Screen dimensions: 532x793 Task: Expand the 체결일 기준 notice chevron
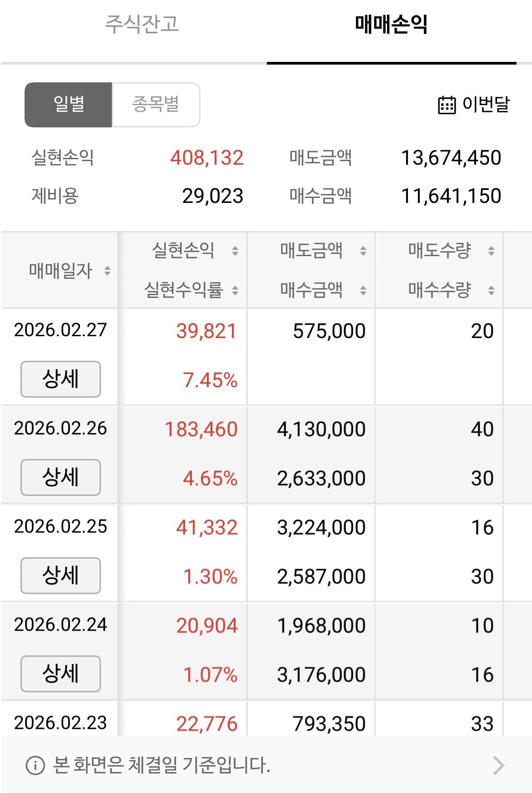(x=499, y=765)
